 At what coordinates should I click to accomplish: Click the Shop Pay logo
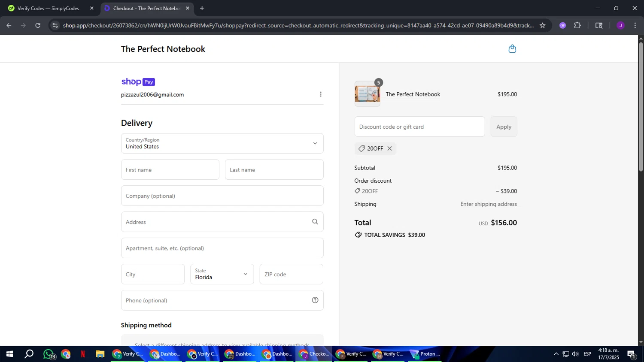[x=138, y=82]
